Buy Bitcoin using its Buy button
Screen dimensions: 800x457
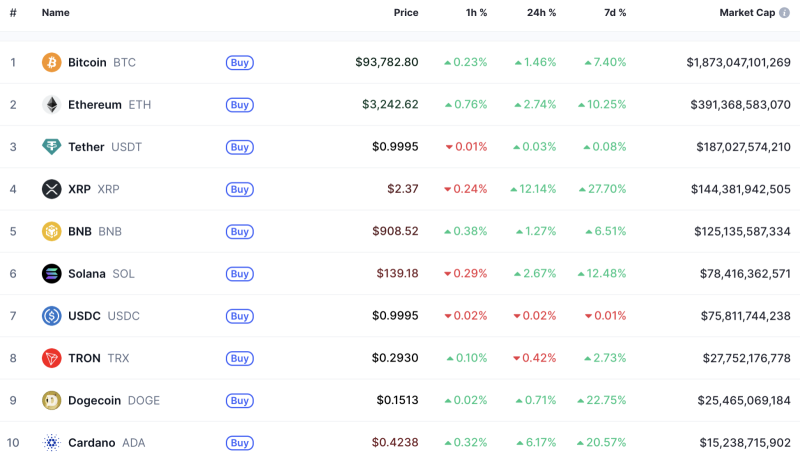click(x=240, y=62)
